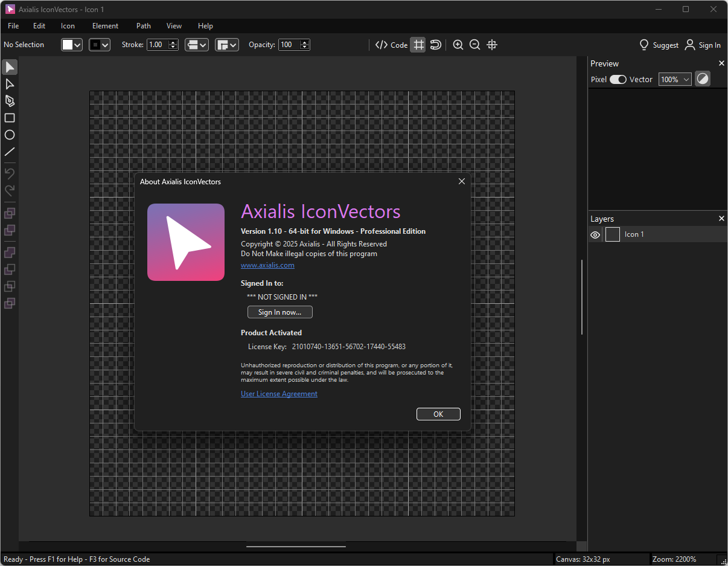Screen dimensions: 728x566
Task: Click the horizontal canvas scrollbar thumb
Action: (x=296, y=547)
